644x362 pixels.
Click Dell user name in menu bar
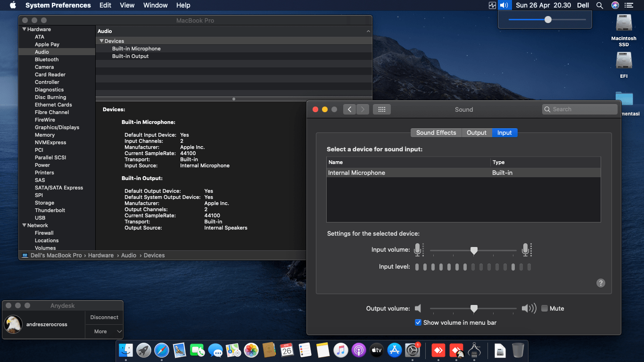pyautogui.click(x=583, y=5)
